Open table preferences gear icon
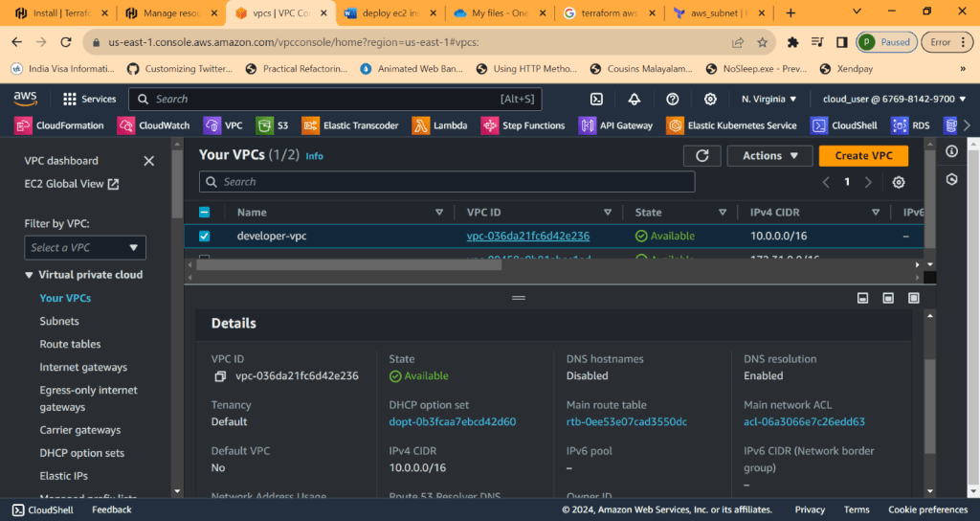Image resolution: width=980 pixels, height=521 pixels. pos(898,182)
